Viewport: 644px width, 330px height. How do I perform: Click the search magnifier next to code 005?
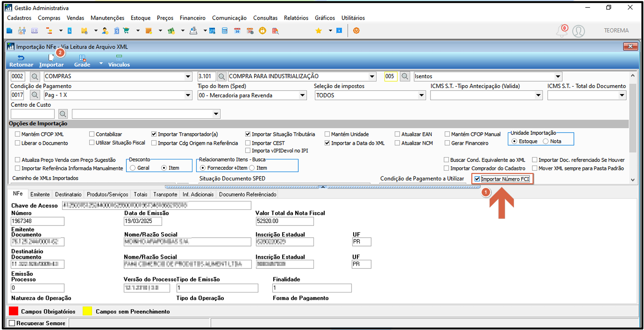point(405,76)
